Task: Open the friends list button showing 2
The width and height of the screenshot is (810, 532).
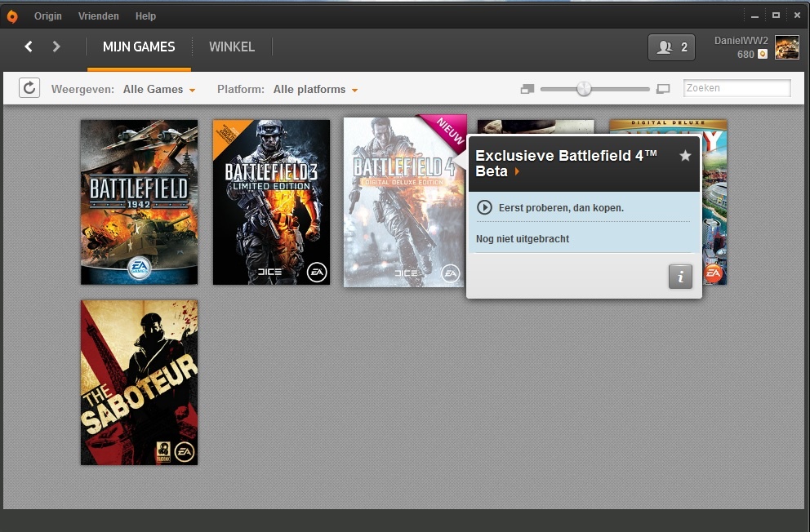Action: pyautogui.click(x=671, y=47)
